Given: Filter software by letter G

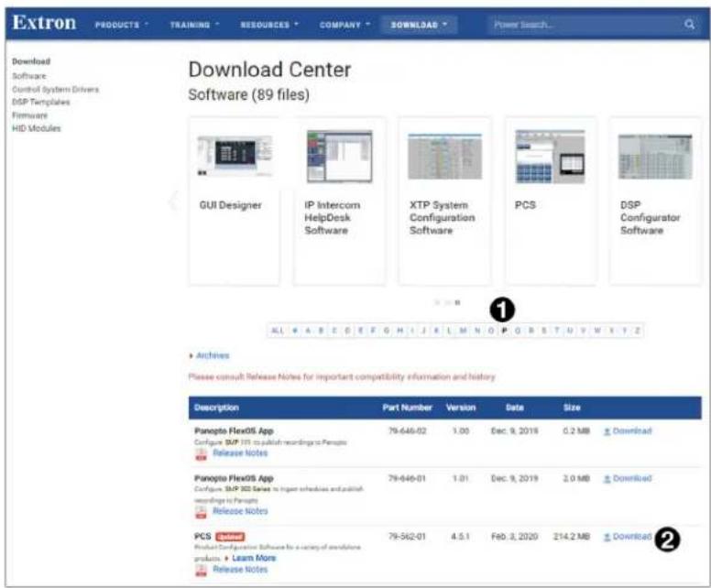Looking at the screenshot, I should point(387,331).
